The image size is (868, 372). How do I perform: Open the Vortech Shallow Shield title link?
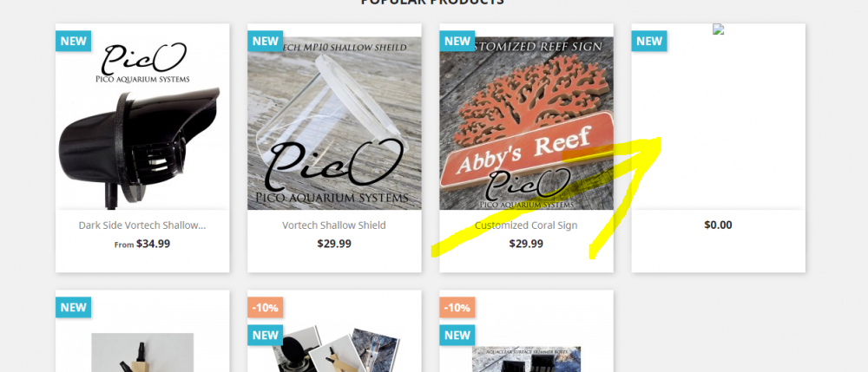pos(334,225)
